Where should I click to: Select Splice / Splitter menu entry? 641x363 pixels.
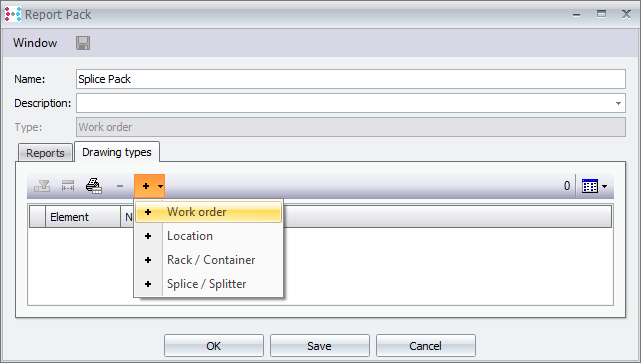[x=208, y=284]
